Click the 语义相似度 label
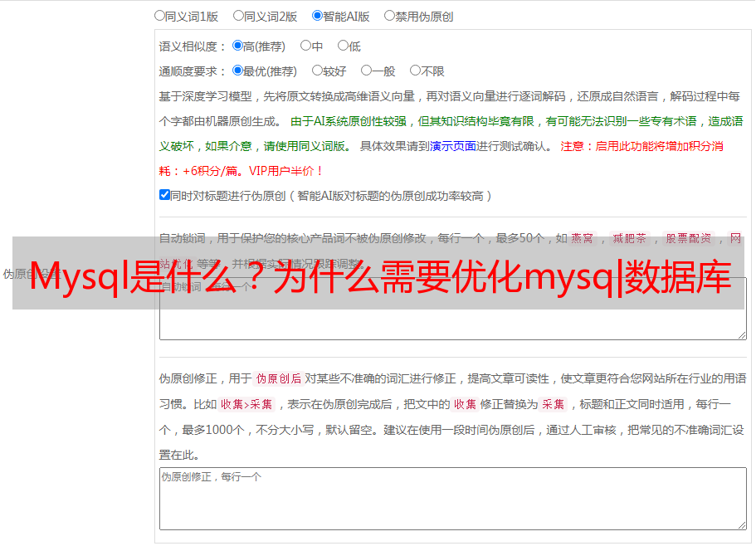 point(192,46)
